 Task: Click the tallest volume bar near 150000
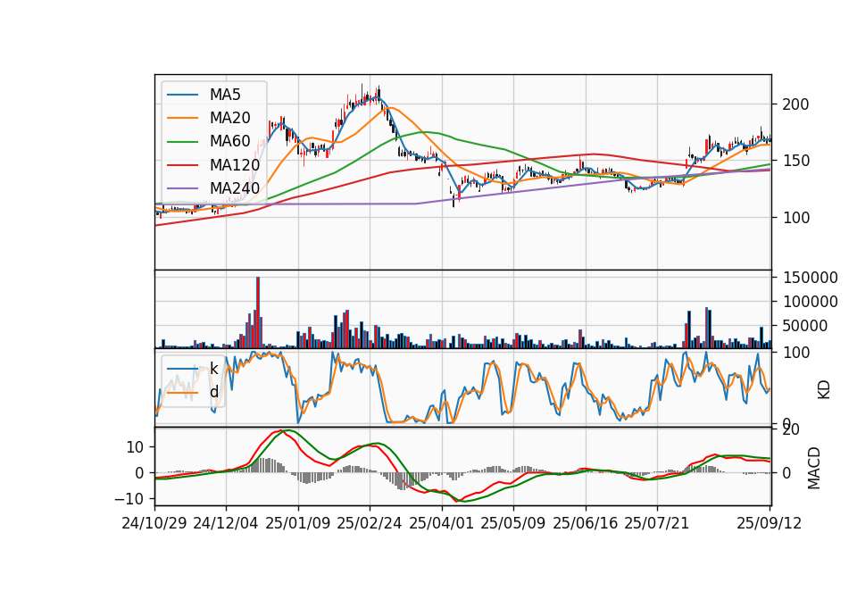258,312
